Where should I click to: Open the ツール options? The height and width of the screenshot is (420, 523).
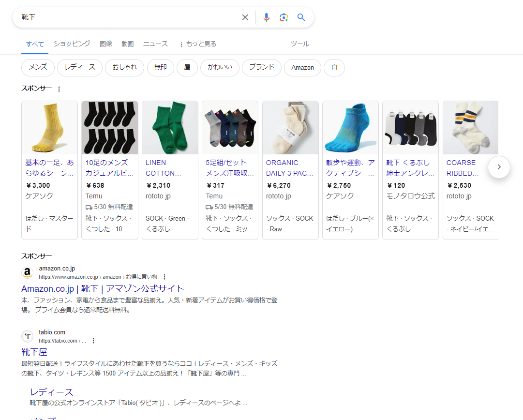300,44
